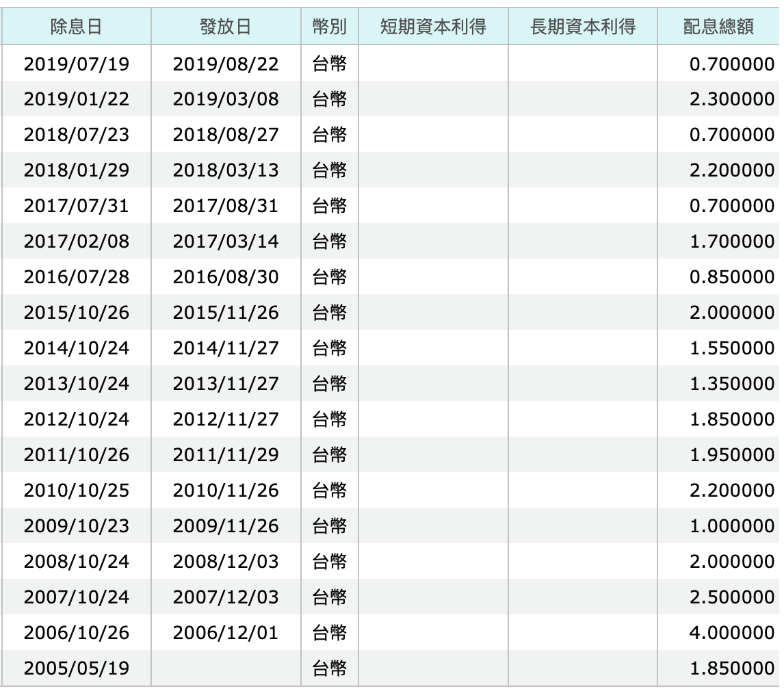This screenshot has width=784, height=691.
Task: Click the 2.300000 dividend amount
Action: [x=732, y=99]
